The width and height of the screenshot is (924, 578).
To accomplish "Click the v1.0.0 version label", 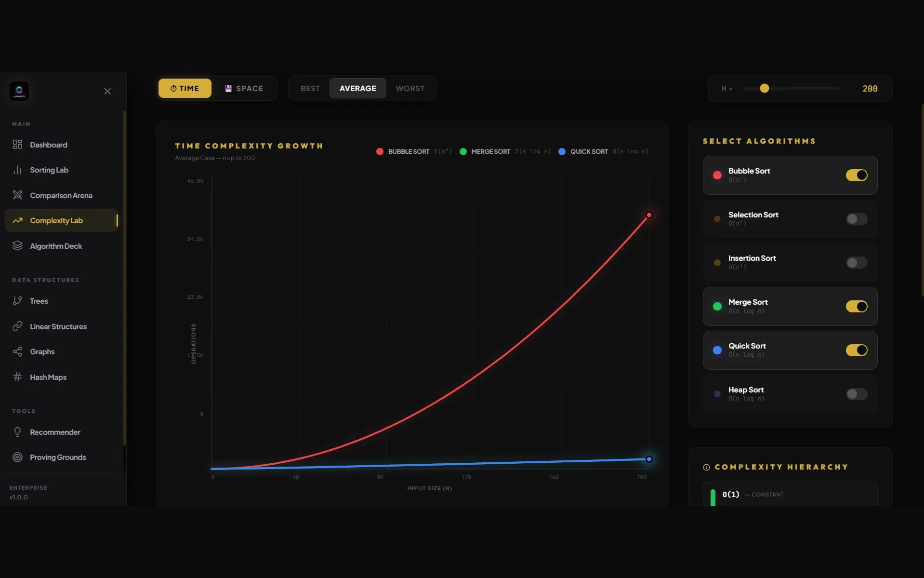I will 19,497.
